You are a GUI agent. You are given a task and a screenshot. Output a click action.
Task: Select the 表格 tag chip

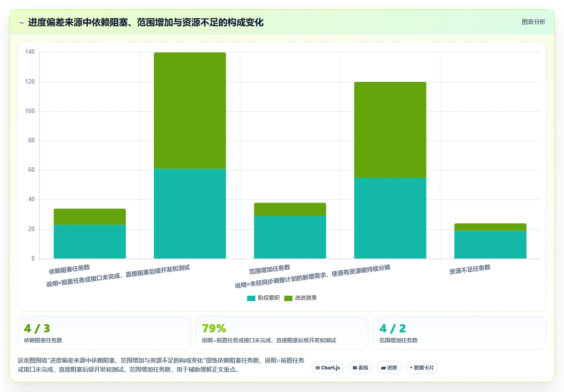coord(360,368)
